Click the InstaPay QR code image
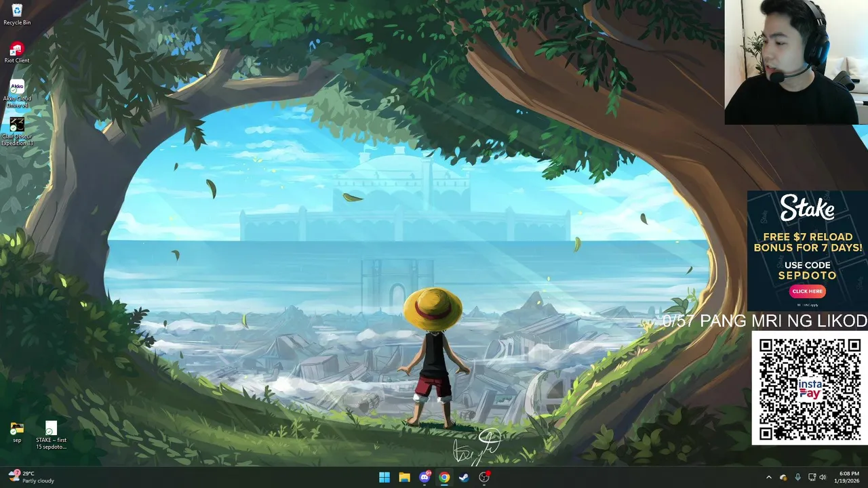Image resolution: width=868 pixels, height=488 pixels. coord(810,389)
